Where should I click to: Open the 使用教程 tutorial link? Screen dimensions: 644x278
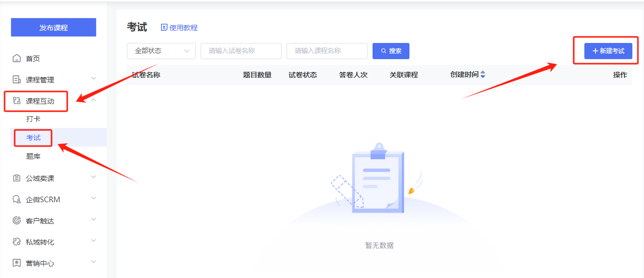(179, 28)
